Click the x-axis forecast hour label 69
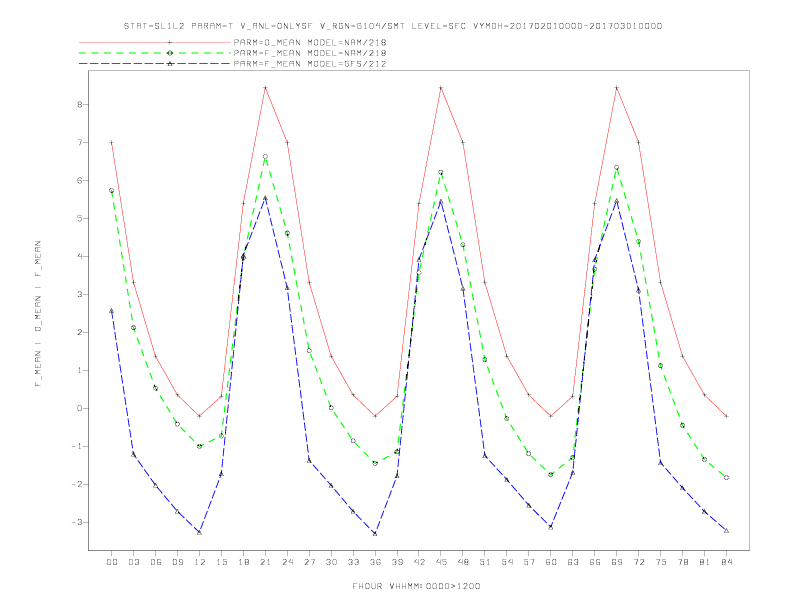792x612 pixels. [617, 562]
